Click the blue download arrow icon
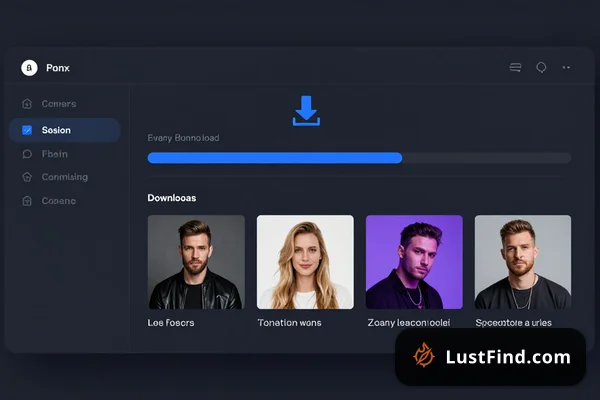600x400 pixels. click(x=306, y=111)
